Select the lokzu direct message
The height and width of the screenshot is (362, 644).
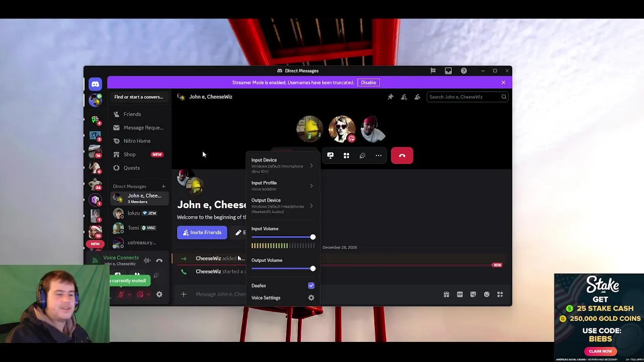click(139, 213)
